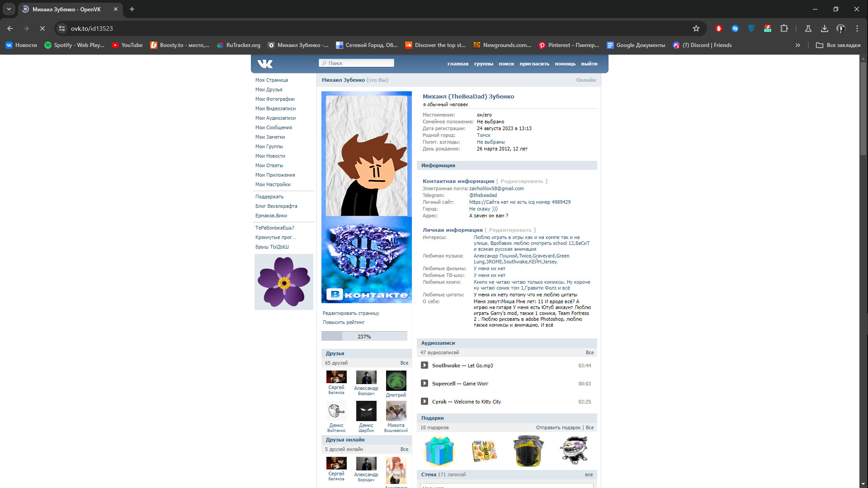868x488 pixels.
Task: Open the YouTube bookmark
Action: pos(127,45)
